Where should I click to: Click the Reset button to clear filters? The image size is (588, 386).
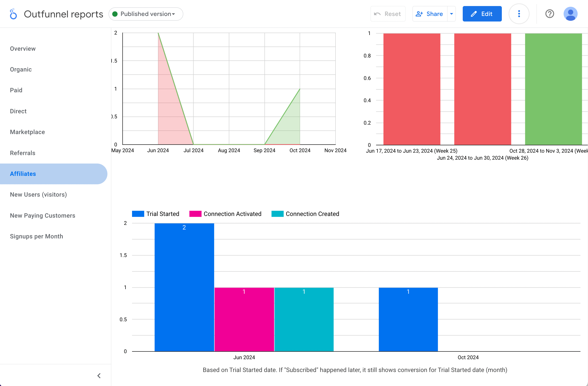[387, 14]
